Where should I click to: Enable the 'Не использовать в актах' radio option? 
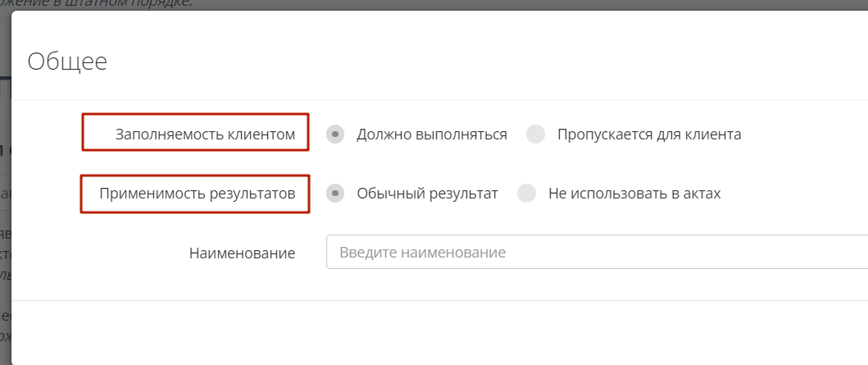(x=527, y=194)
